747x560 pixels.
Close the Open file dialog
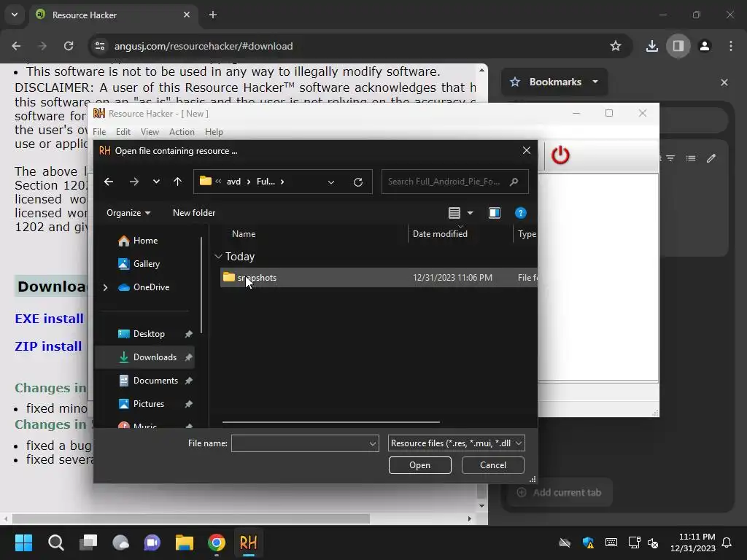click(527, 150)
